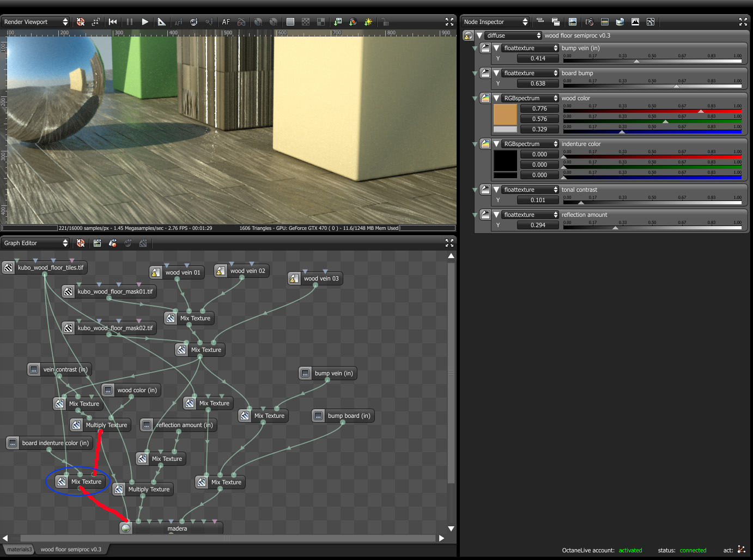The height and width of the screenshot is (560, 753).
Task: Open the Render Viewport panel type dropdown
Action: coord(35,22)
